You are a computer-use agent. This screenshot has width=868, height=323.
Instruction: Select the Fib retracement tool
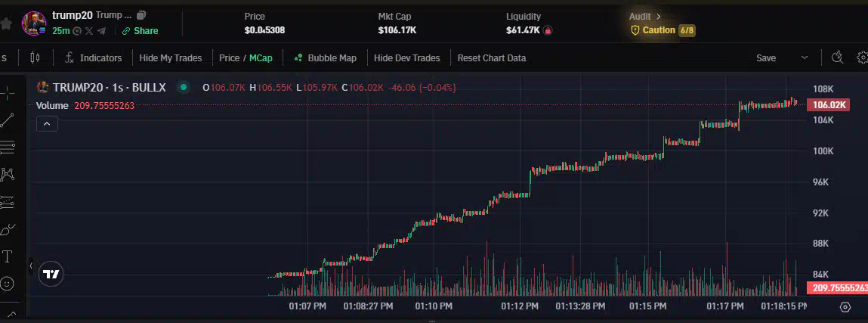click(8, 148)
